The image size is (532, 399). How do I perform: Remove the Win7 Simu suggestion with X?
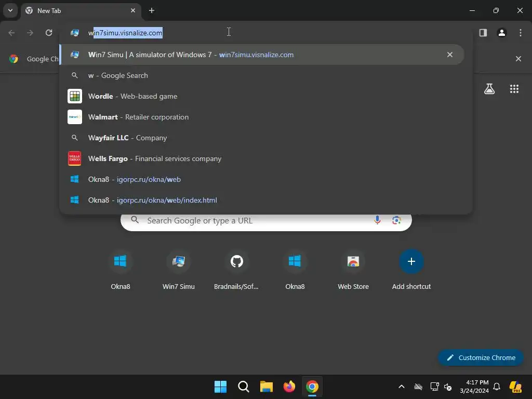(x=450, y=55)
